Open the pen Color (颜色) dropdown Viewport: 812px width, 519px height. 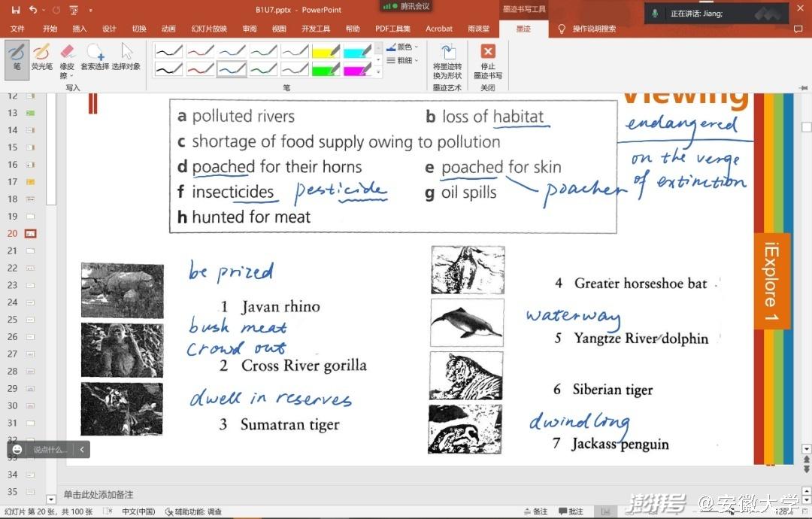(x=403, y=47)
